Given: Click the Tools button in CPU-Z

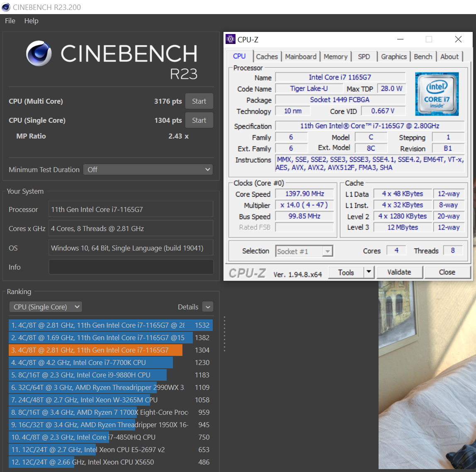Looking at the screenshot, I should click(346, 272).
